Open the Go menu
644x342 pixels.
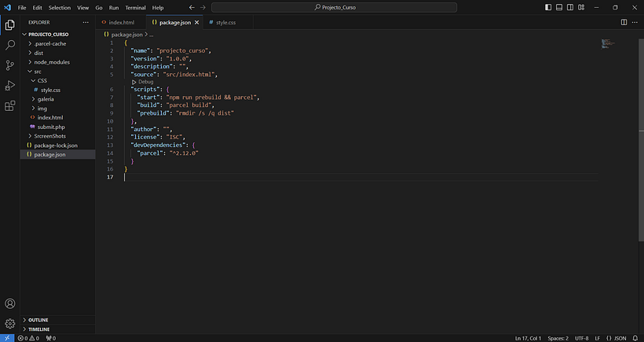(99, 7)
